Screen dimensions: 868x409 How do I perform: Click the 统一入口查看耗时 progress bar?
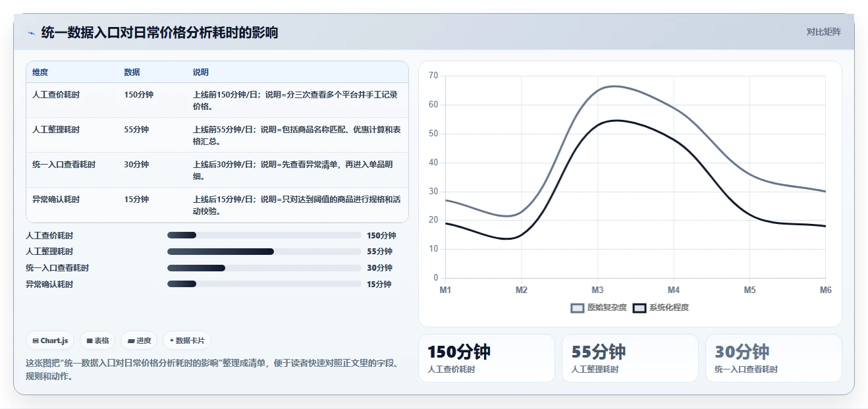point(264,268)
